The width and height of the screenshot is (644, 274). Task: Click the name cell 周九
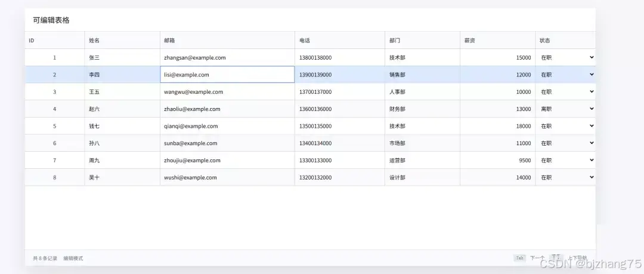[122, 161]
